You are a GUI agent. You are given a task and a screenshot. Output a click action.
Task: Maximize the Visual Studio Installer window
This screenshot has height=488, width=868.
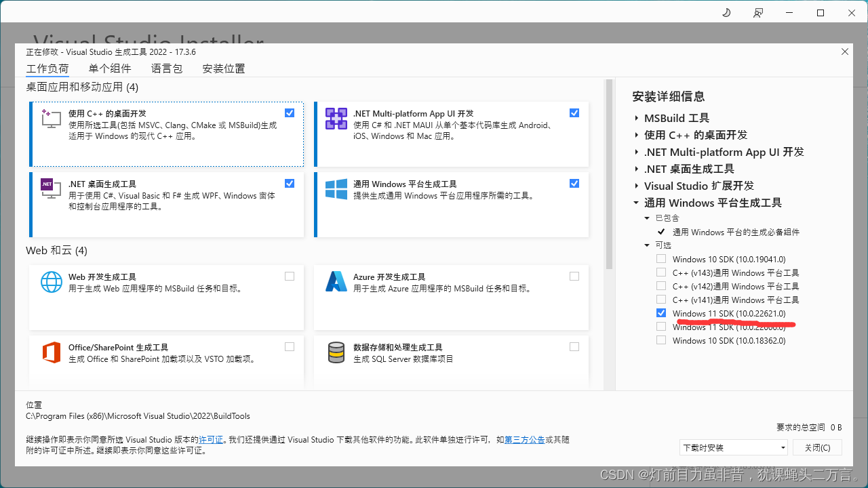click(821, 13)
